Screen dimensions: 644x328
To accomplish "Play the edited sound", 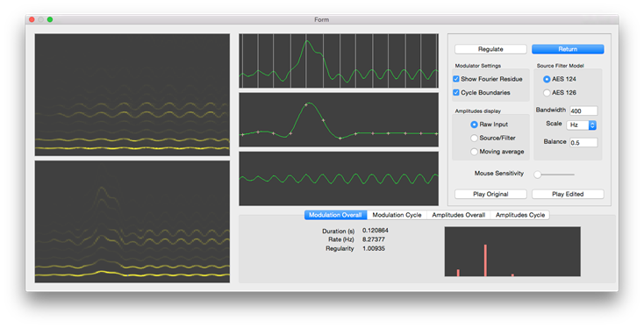I will click(568, 194).
